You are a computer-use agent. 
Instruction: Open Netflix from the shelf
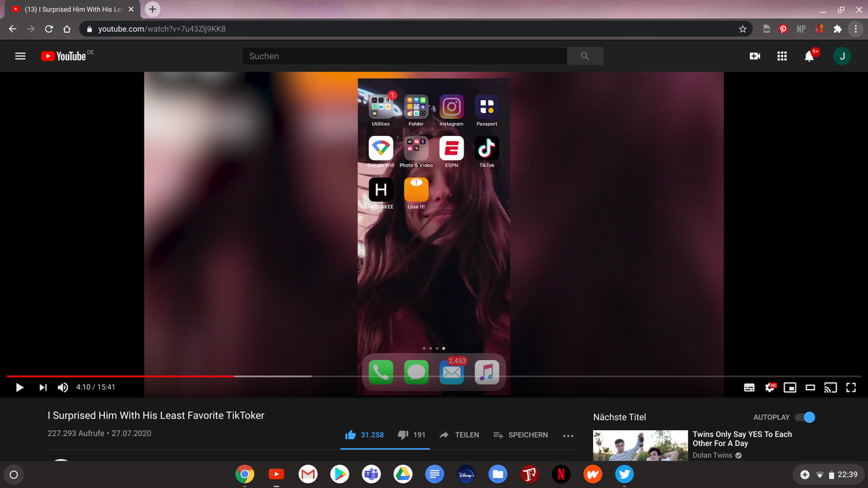(x=561, y=474)
